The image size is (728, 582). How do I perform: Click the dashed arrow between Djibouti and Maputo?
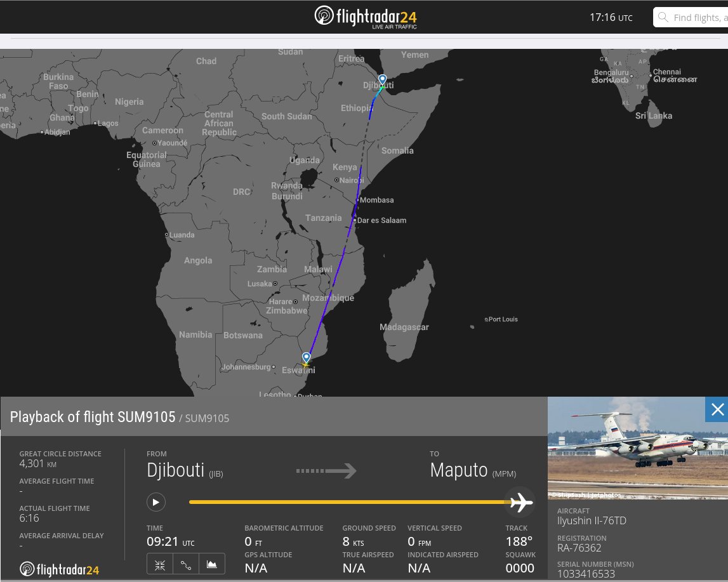click(x=326, y=471)
